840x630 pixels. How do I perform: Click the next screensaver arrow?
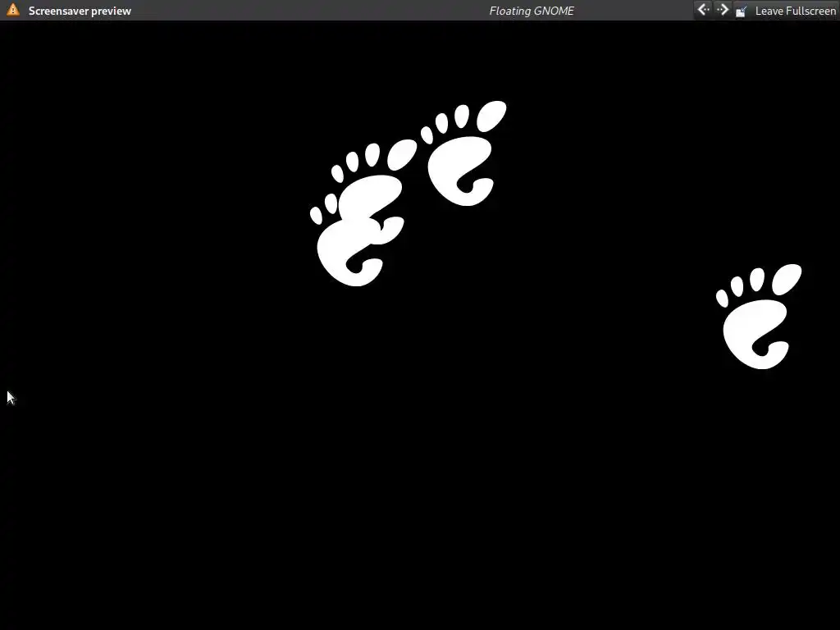722,10
